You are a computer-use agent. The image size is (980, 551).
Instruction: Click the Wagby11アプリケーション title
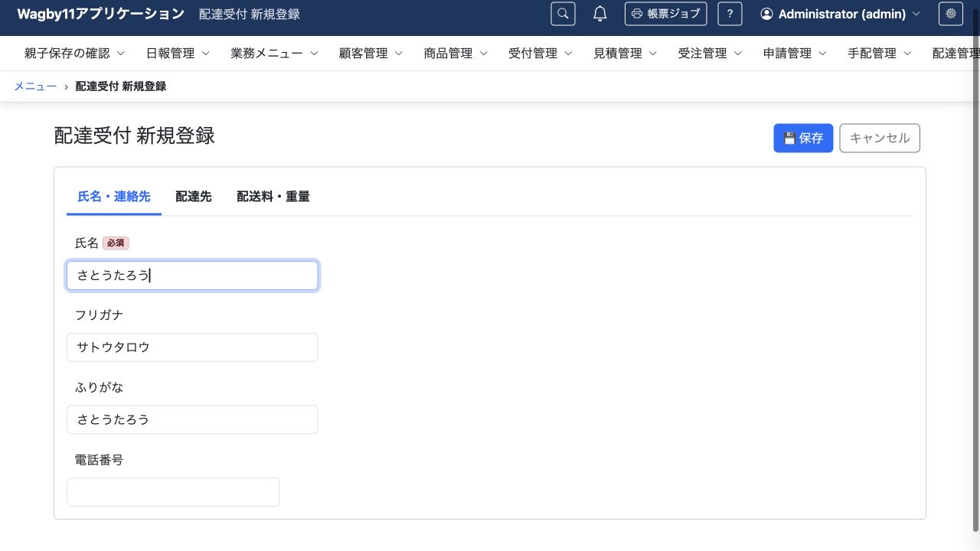point(100,14)
